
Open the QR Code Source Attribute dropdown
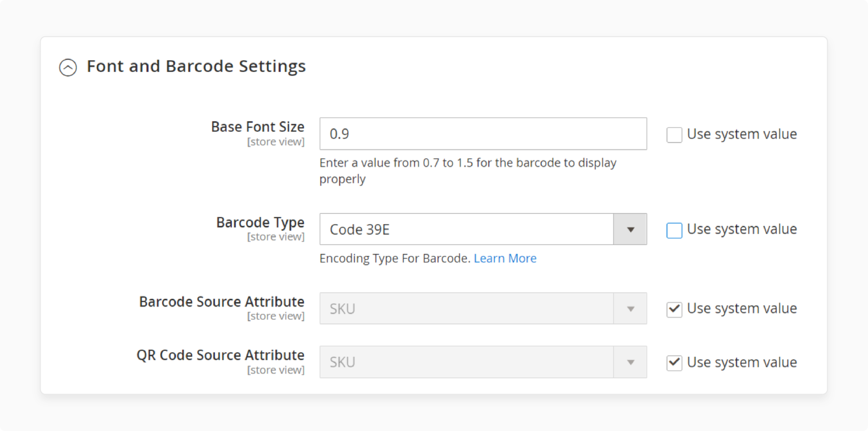(483, 362)
